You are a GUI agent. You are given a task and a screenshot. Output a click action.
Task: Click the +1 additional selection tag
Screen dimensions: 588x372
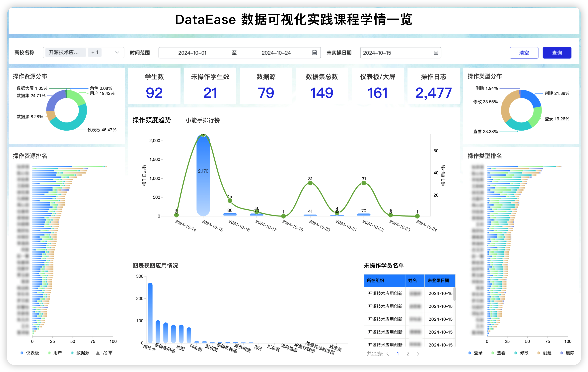[x=95, y=52]
